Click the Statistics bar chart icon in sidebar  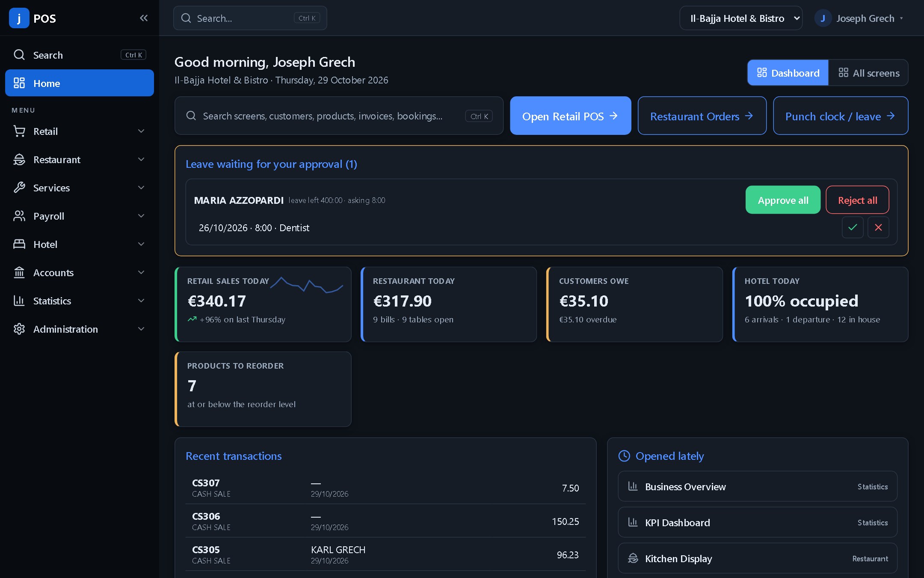[19, 301]
